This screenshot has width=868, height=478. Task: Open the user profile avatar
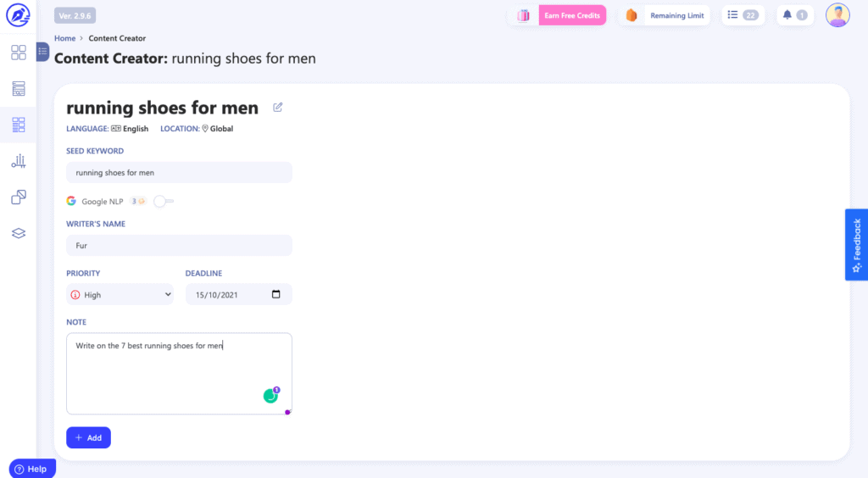(x=837, y=15)
